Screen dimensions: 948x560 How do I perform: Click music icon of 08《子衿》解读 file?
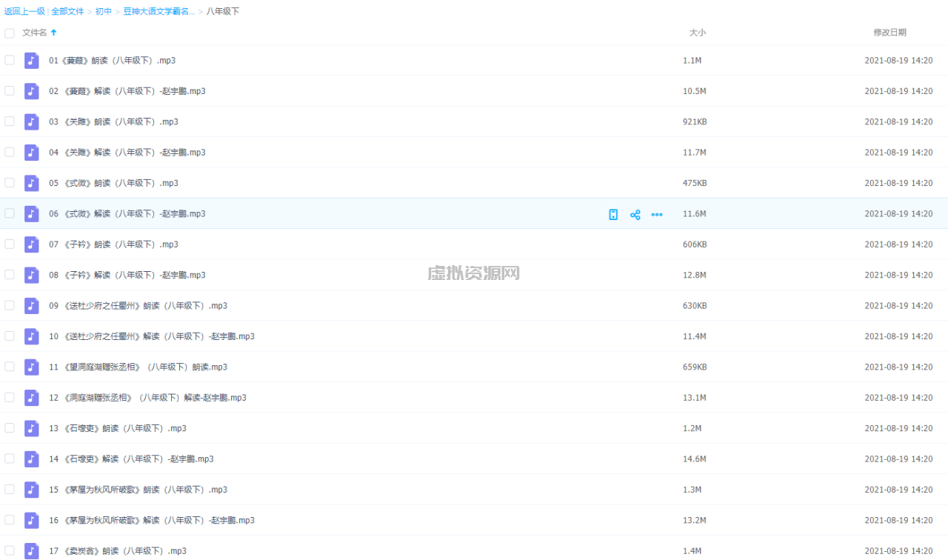[31, 275]
